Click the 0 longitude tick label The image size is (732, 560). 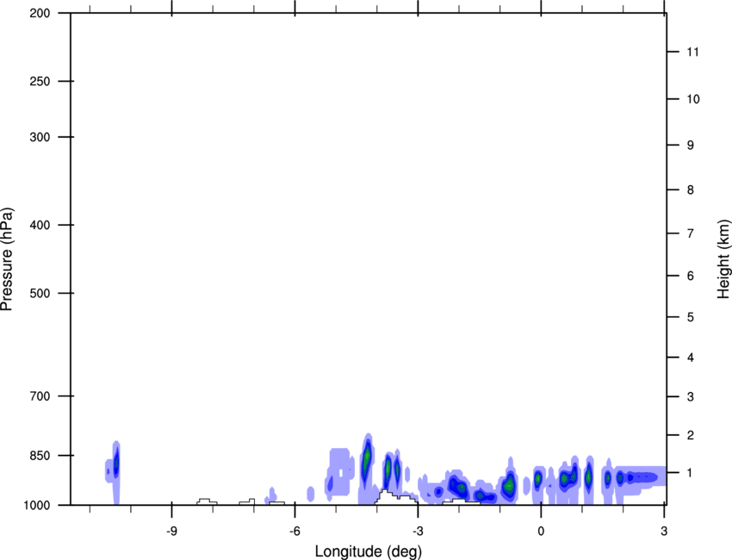541,532
